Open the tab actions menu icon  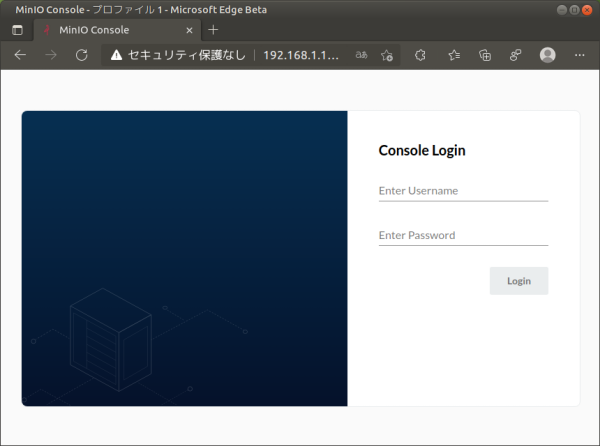(x=17, y=30)
